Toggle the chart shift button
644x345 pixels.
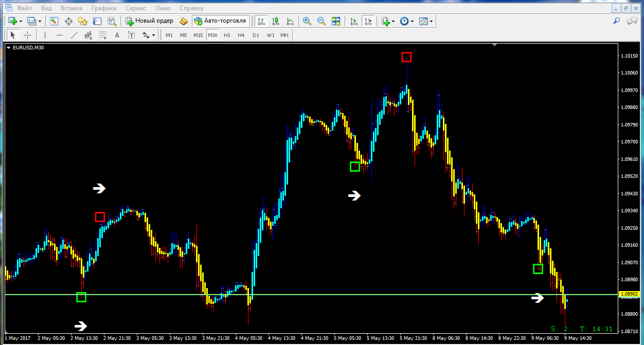click(368, 21)
